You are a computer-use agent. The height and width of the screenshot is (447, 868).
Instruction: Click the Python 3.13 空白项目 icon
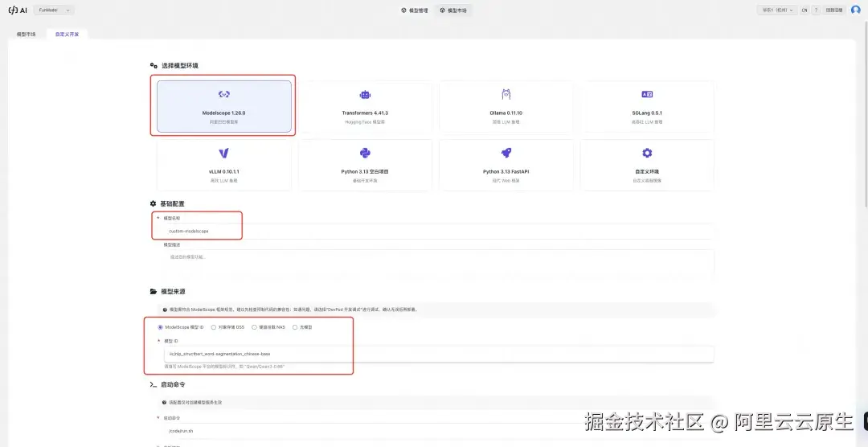[x=365, y=153]
